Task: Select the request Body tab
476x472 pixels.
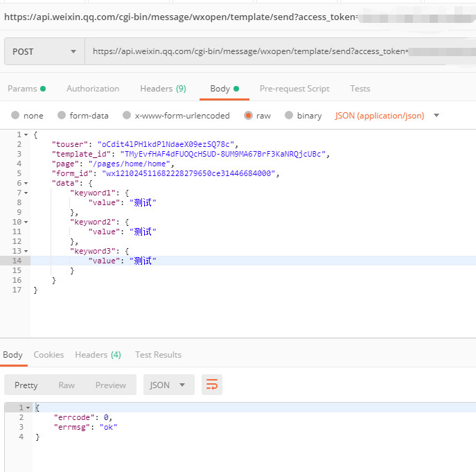Action: pos(224,89)
